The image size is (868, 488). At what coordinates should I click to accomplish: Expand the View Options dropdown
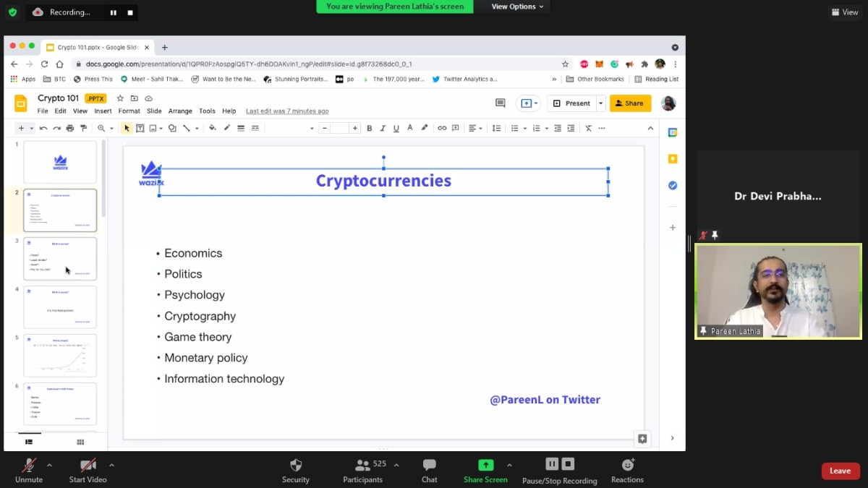point(518,7)
